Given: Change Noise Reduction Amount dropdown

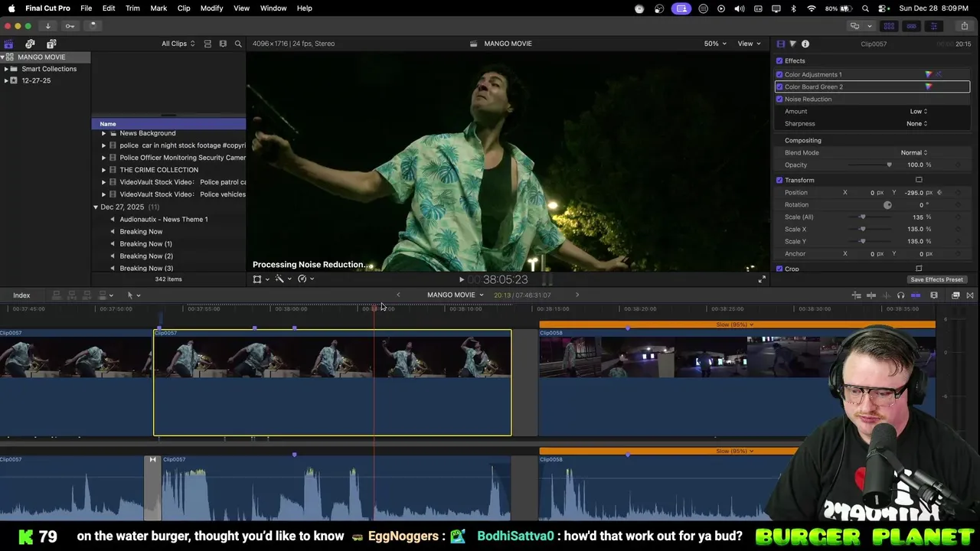Looking at the screenshot, I should pyautogui.click(x=918, y=111).
